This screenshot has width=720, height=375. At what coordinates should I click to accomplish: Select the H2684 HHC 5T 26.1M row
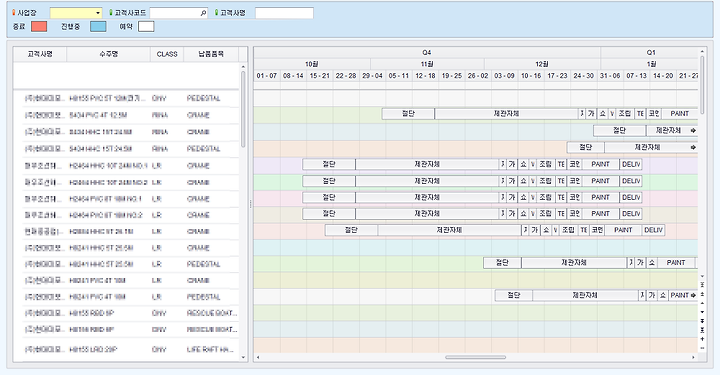click(x=126, y=231)
